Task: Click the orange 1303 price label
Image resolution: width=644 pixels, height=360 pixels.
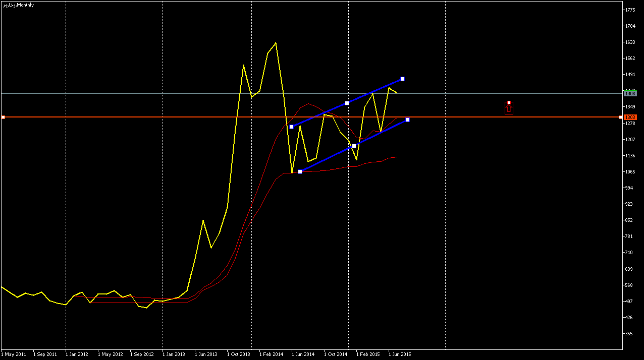Action: [630, 117]
